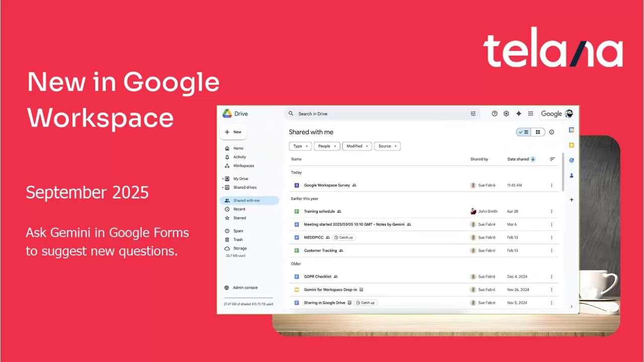Click the Shared by column header

479,159
